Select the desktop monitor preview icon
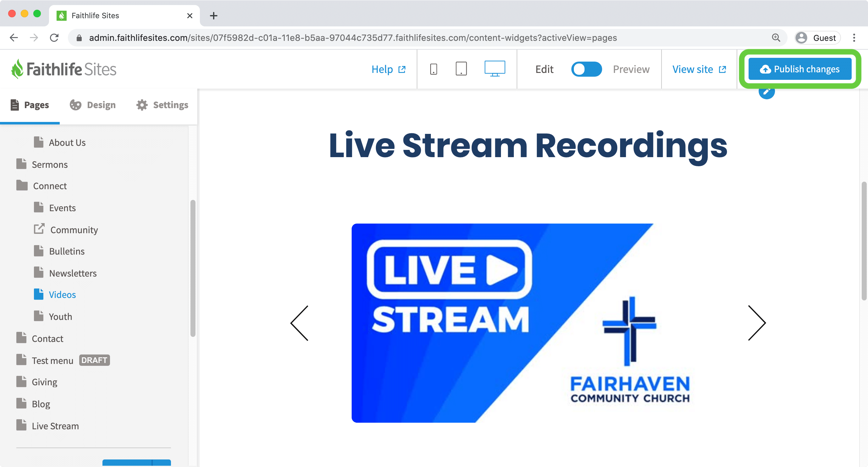Screen dimensions: 868x467 tap(495, 69)
